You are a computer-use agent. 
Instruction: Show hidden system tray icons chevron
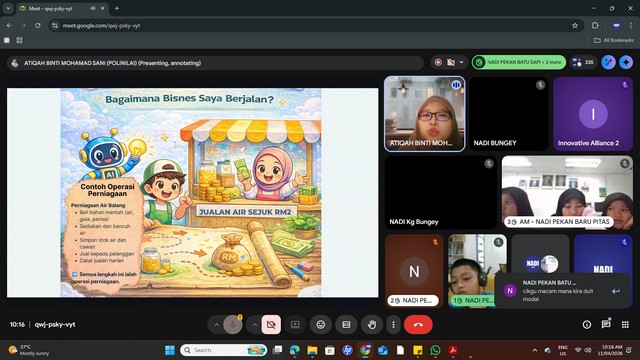coord(535,350)
